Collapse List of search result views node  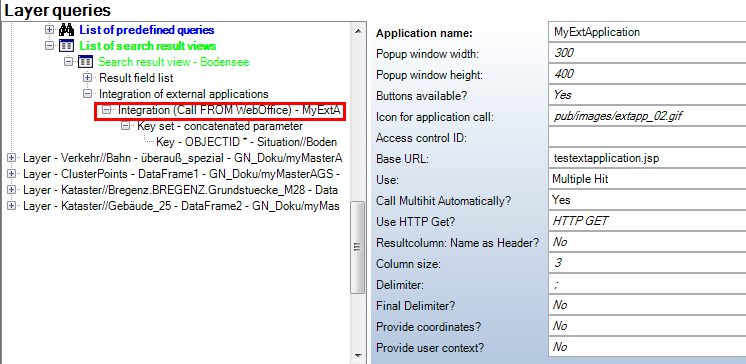[x=49, y=46]
